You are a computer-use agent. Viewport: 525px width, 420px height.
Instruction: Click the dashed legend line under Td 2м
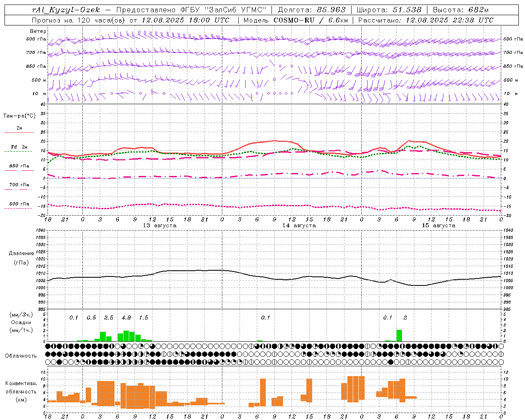[x=18, y=151]
